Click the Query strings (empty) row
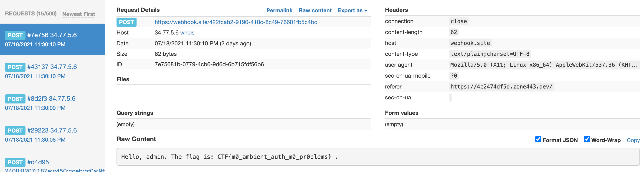 [244, 124]
